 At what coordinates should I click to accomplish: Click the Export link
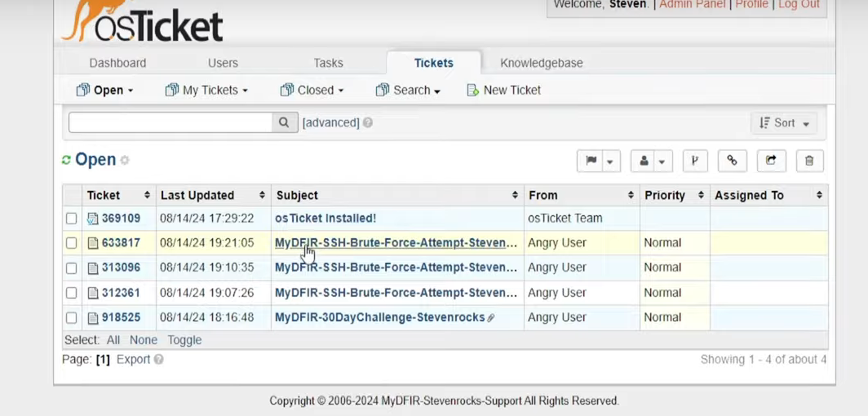coord(134,360)
